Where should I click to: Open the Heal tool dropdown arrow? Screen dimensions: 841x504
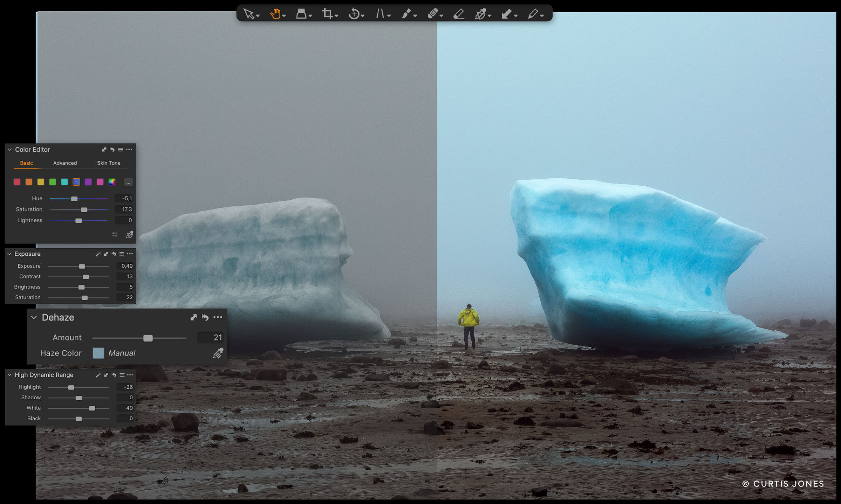(441, 16)
